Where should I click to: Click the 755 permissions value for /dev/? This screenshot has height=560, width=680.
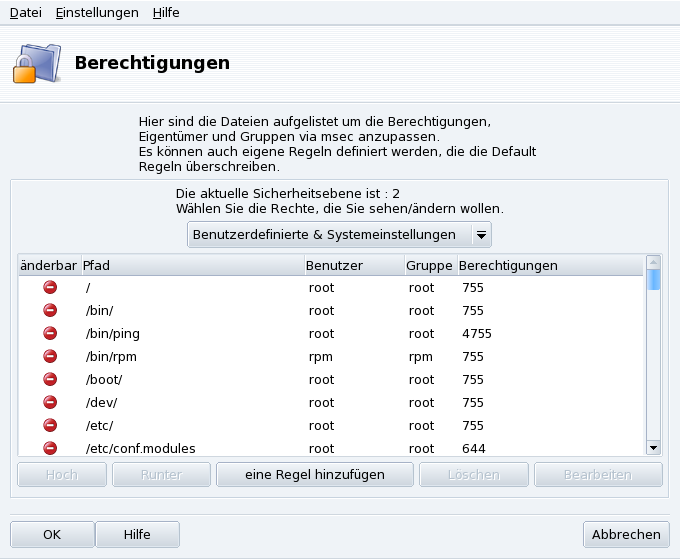tap(473, 403)
